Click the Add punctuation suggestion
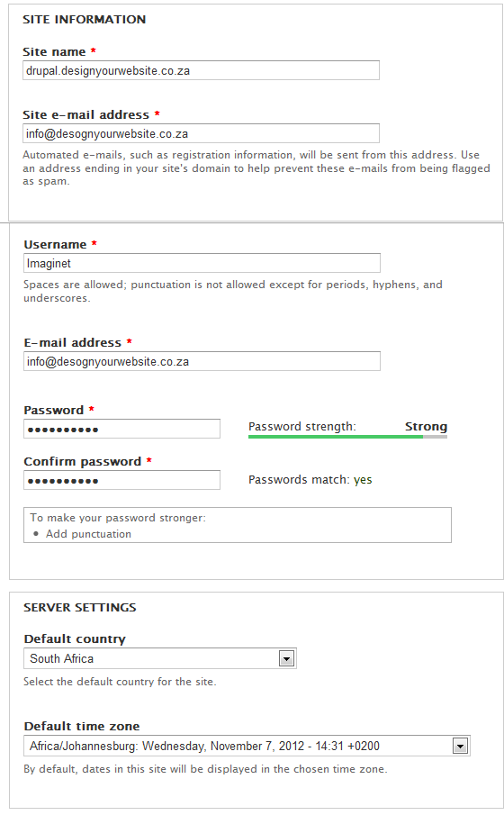The width and height of the screenshot is (504, 824). coord(88,534)
